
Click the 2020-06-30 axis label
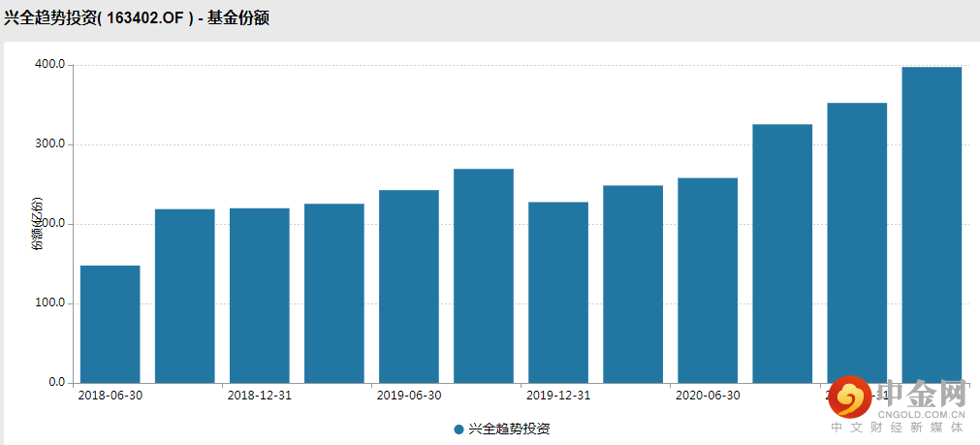[708, 397]
